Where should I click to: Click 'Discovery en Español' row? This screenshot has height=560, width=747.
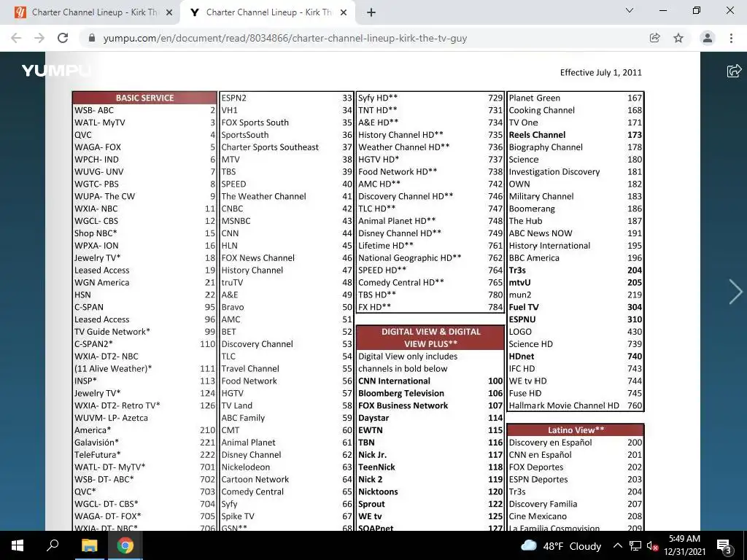576,443
